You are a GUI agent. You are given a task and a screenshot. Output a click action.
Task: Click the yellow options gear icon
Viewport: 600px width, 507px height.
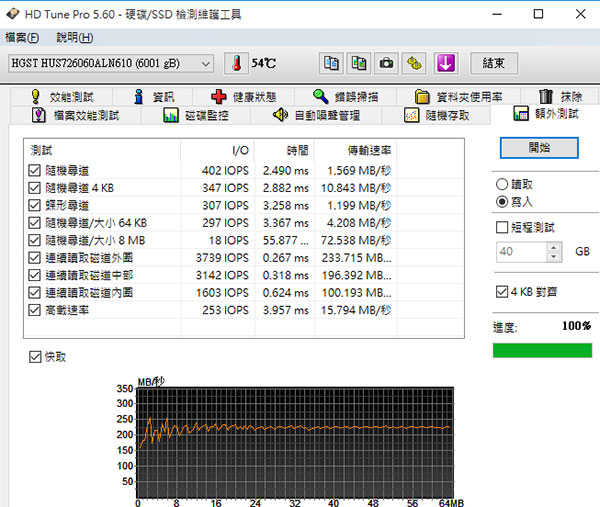point(414,63)
